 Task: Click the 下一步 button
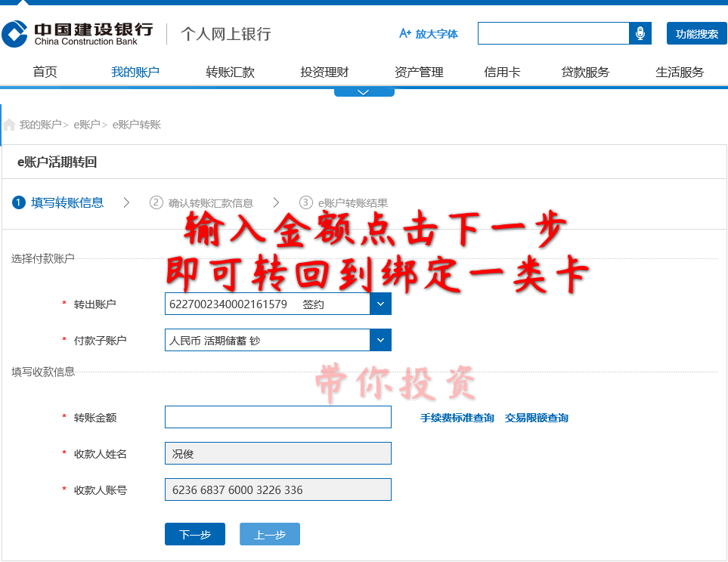pos(195,534)
